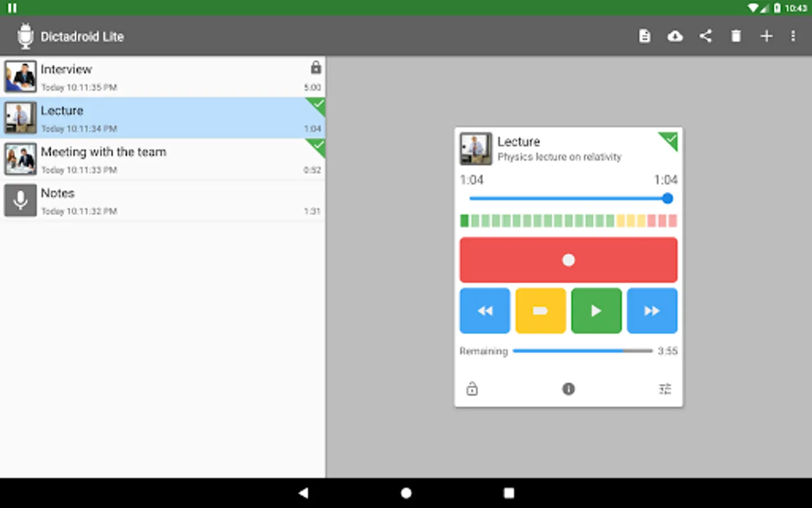
Task: Tap the lock icon on Interview row
Action: tap(316, 68)
